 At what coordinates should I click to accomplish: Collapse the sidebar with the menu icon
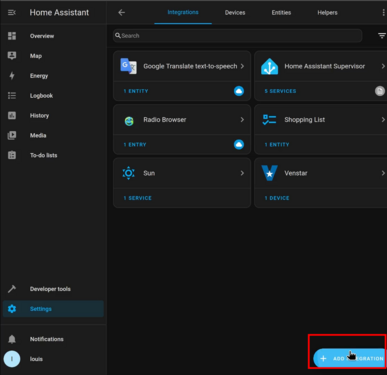[12, 13]
